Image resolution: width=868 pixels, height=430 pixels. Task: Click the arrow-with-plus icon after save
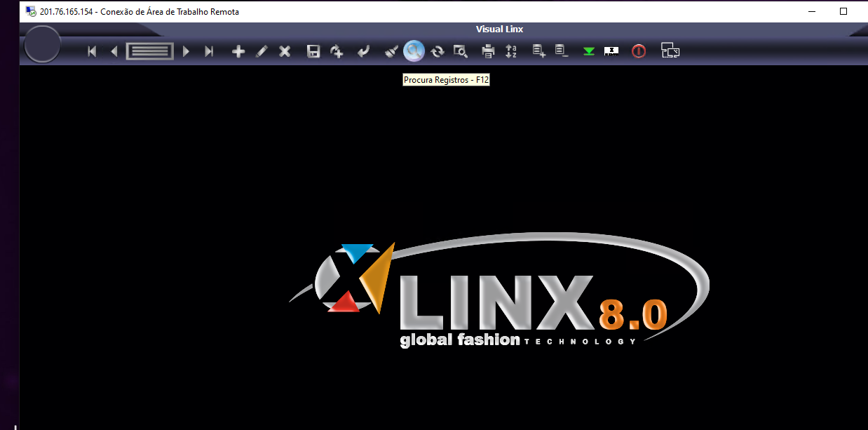point(337,51)
